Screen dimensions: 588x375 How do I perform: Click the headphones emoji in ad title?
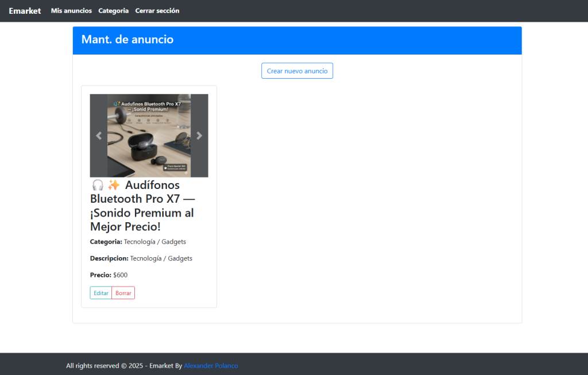click(98, 185)
